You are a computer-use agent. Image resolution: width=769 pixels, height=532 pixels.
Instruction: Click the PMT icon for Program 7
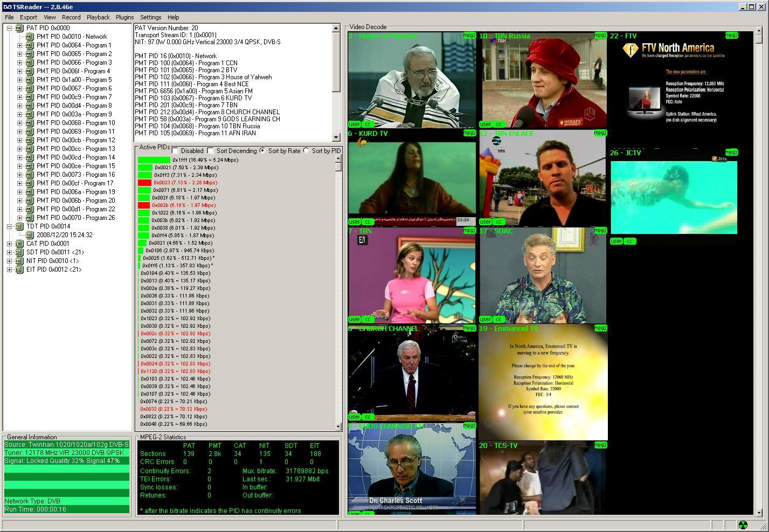click(x=30, y=97)
